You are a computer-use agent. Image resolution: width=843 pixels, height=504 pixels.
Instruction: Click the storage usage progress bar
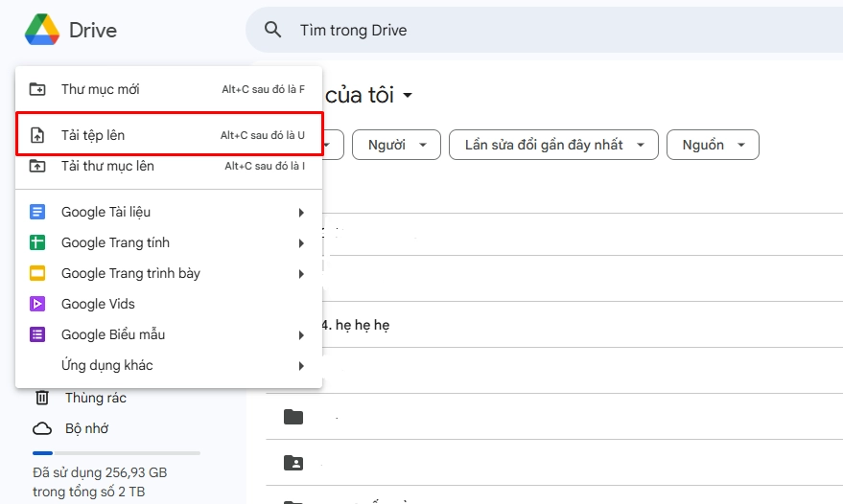tap(116, 453)
